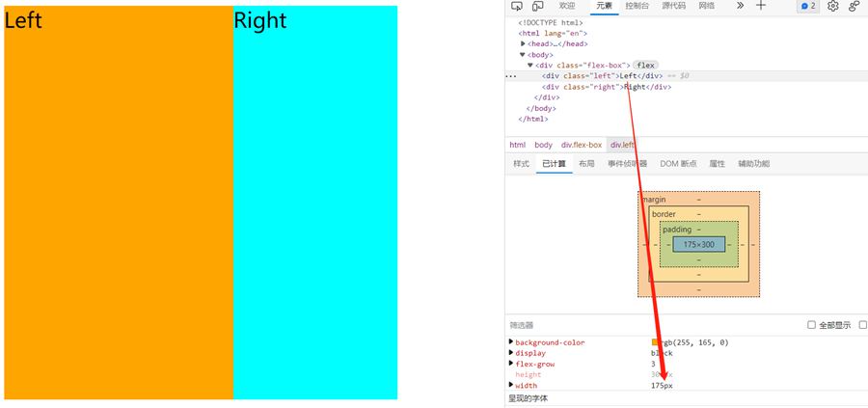Toggle the flex badge on flex-box div
This screenshot has width=868, height=408.
coord(646,65)
